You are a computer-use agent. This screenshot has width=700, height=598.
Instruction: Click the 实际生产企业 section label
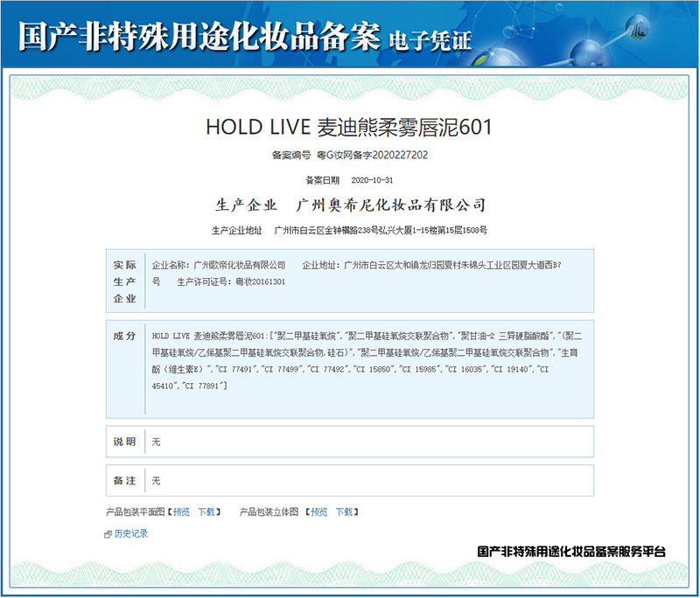coord(124,282)
